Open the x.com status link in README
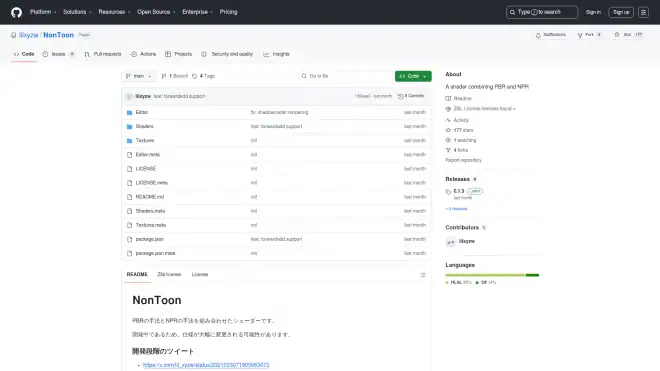The width and height of the screenshot is (660, 371). 206,365
